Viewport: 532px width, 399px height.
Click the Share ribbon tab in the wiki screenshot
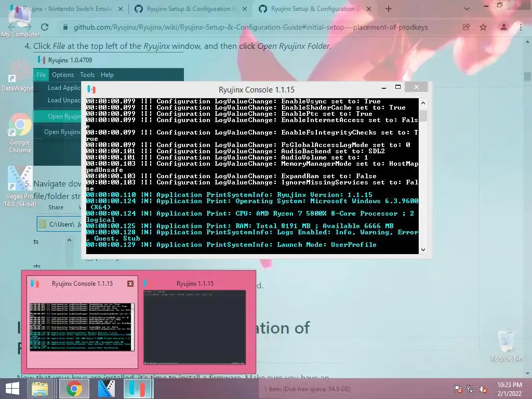(x=56, y=207)
